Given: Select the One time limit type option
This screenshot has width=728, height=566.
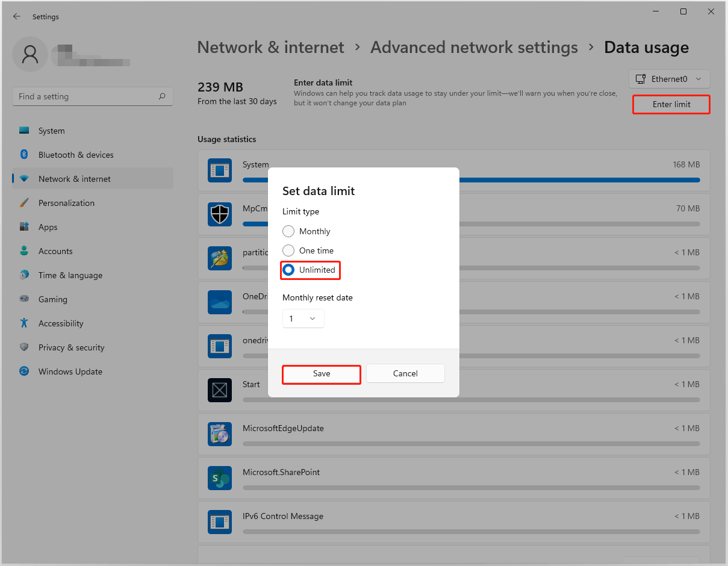Looking at the screenshot, I should pos(288,250).
